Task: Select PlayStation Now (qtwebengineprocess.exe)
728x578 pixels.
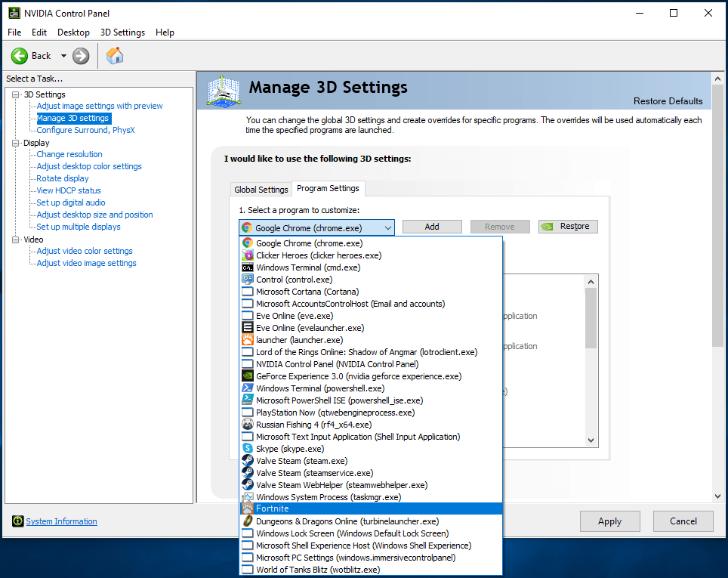Action: [371, 412]
